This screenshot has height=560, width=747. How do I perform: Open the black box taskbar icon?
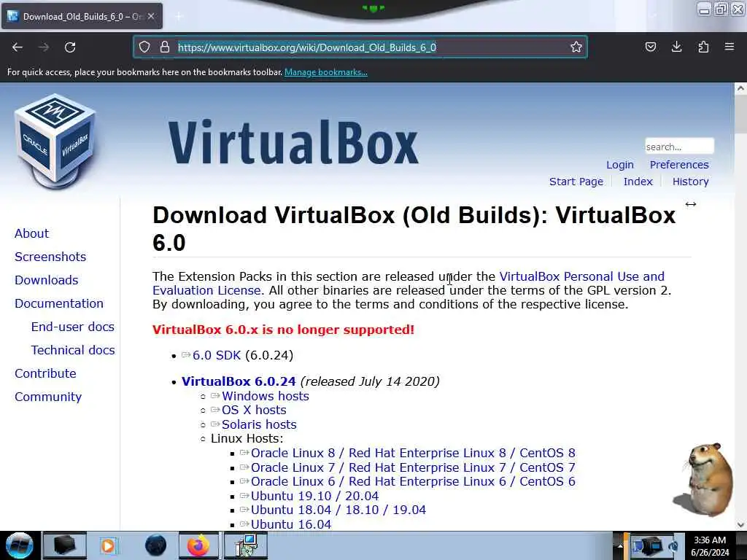coord(64,545)
